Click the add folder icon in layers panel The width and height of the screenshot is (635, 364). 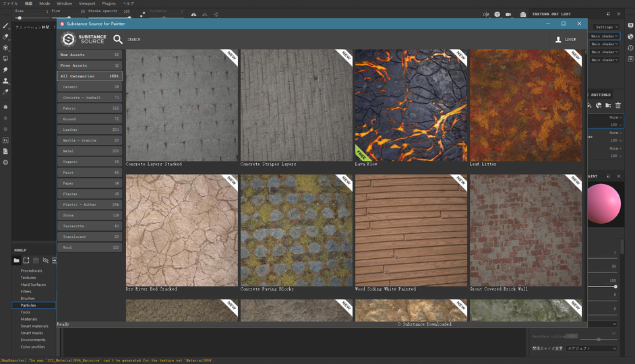(608, 105)
